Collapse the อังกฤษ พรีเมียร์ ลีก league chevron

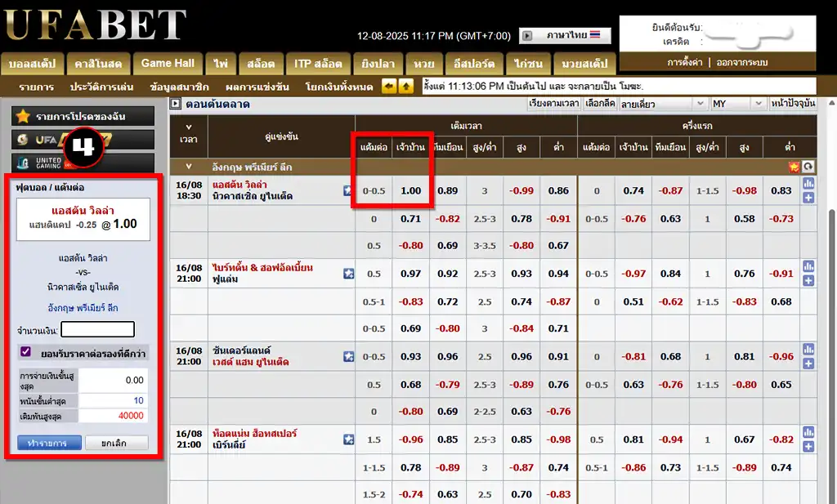point(189,167)
